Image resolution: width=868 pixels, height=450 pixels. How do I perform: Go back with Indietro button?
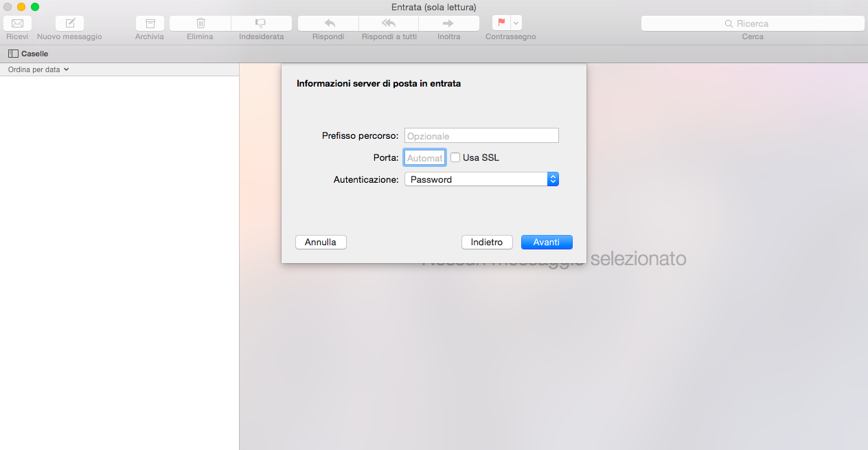tap(487, 242)
